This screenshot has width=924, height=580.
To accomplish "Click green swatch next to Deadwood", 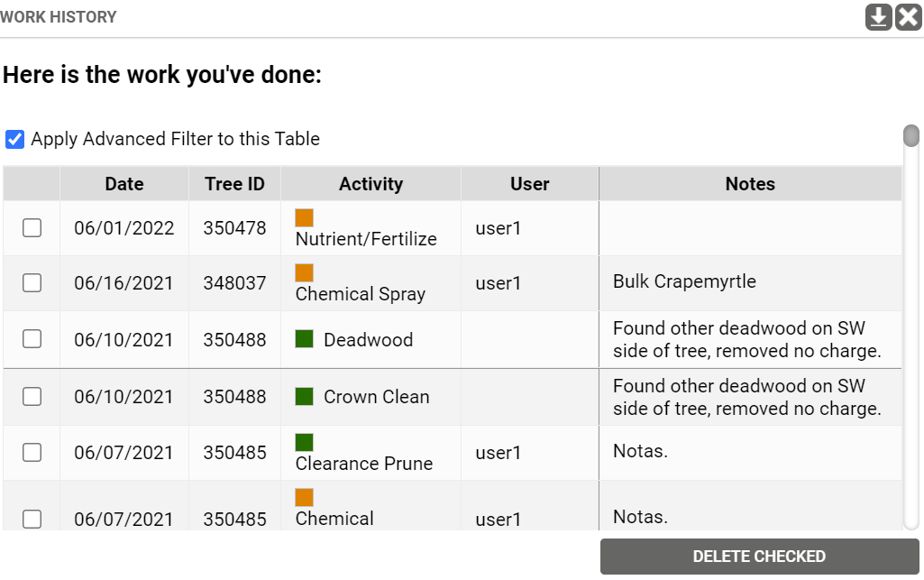I will point(305,339).
